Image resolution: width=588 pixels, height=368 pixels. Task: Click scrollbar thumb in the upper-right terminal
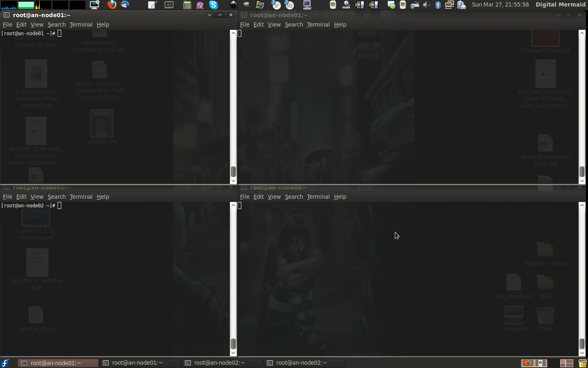point(582,171)
